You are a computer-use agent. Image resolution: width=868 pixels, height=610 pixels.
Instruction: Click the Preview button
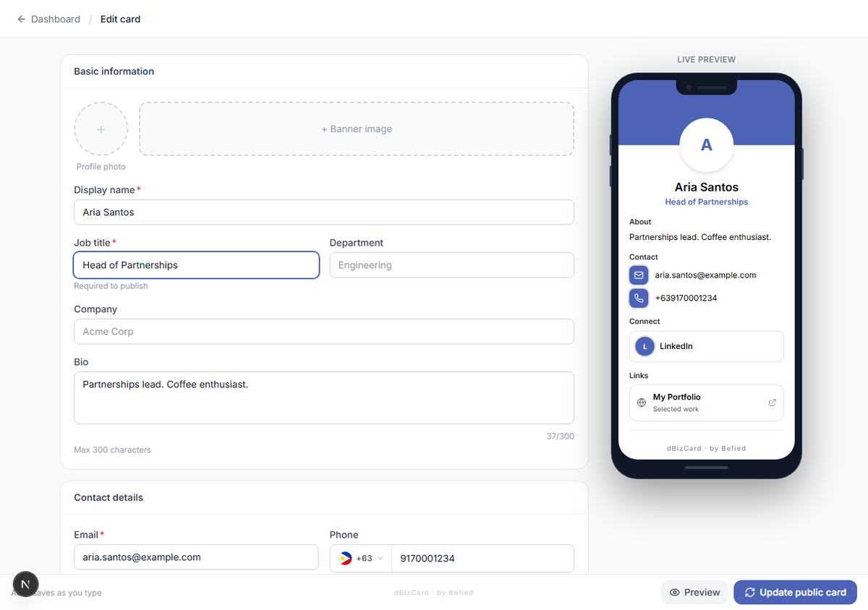(x=694, y=592)
